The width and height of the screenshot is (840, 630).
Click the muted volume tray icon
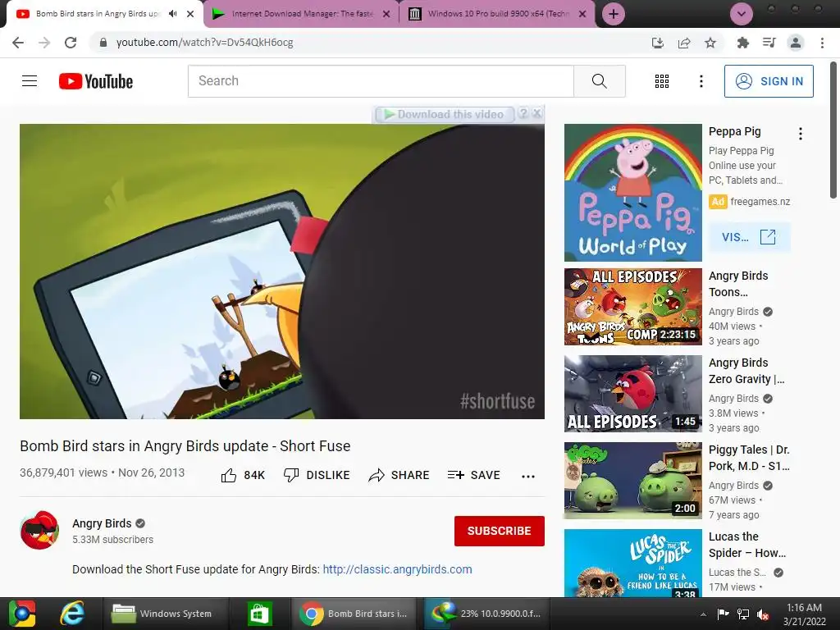pos(763,614)
